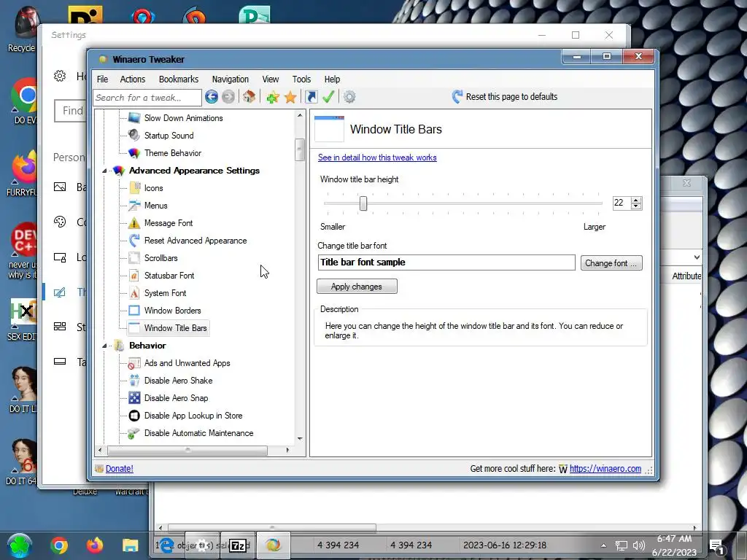Show hidden system tray icons chevron
Image resolution: width=747 pixels, height=560 pixels.
tap(603, 545)
